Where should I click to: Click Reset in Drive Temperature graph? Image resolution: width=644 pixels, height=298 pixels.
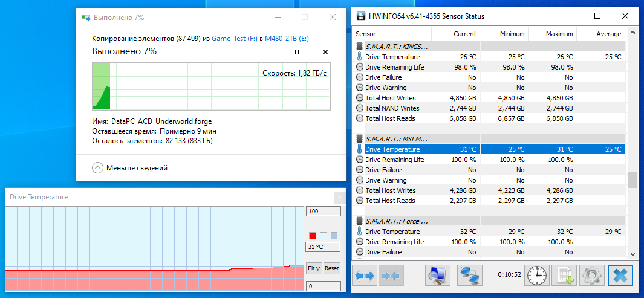pyautogui.click(x=332, y=268)
